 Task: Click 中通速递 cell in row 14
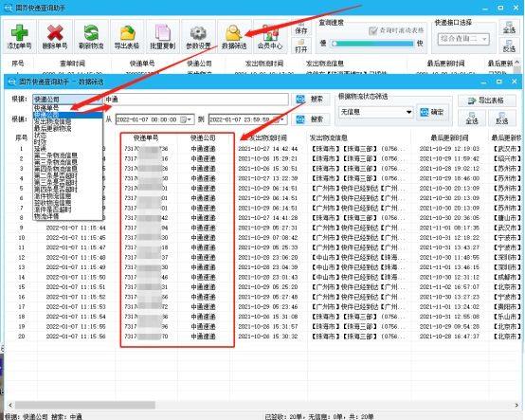click(203, 278)
